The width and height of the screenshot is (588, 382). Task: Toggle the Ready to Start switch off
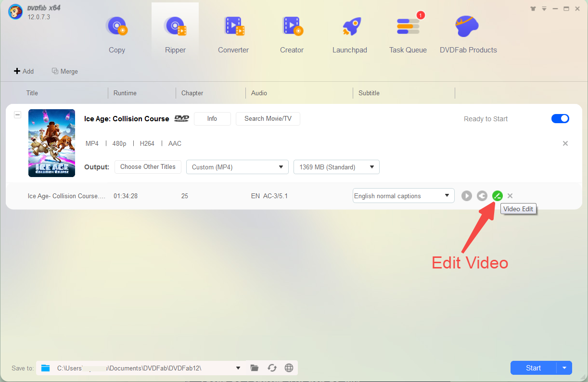point(560,119)
